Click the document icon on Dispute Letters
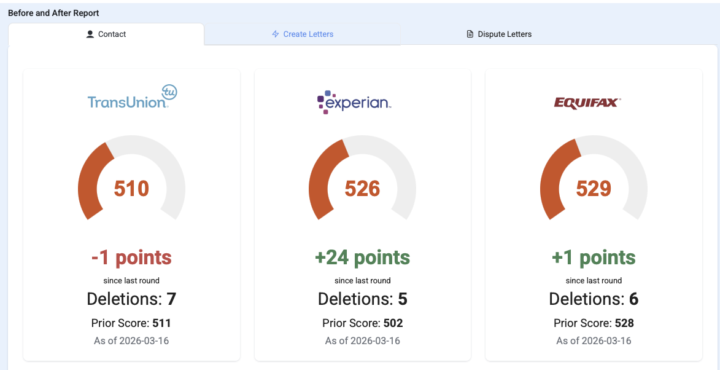 [470, 34]
